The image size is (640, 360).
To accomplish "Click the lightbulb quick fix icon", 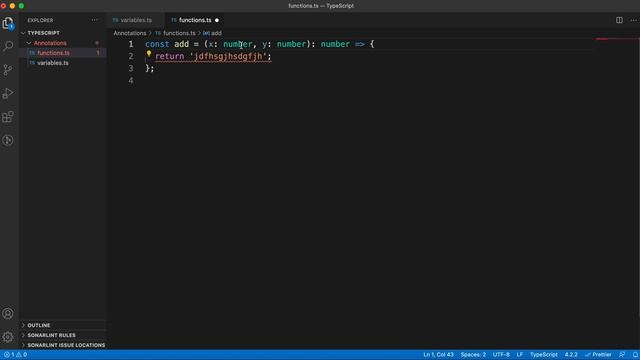I will 149,53.
